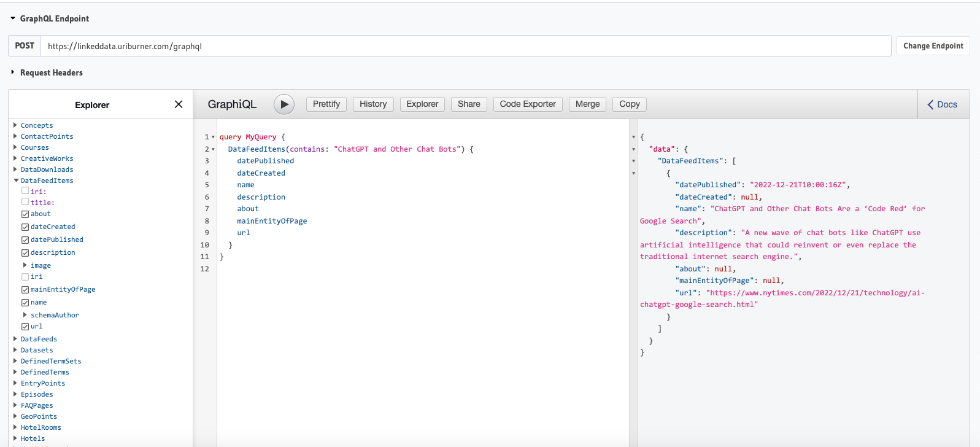This screenshot has width=980, height=447.
Task: Open the Docs panel chevron
Action: click(930, 104)
